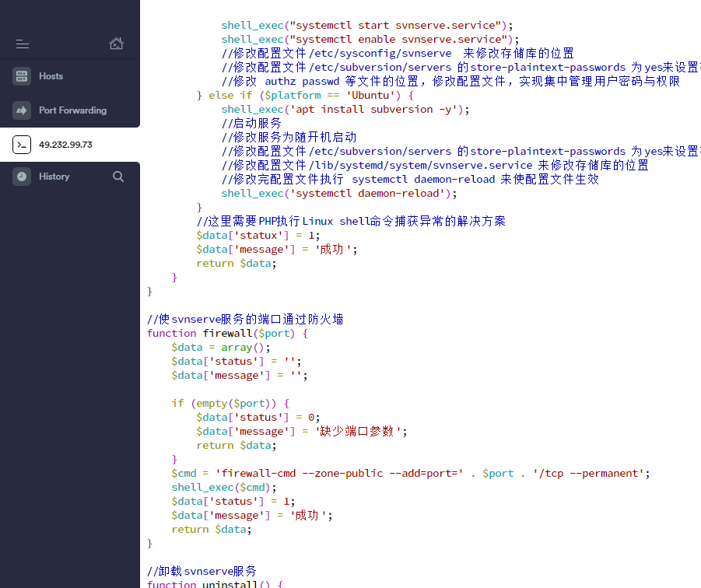701x588 pixels.
Task: Open the Port Forwarding section
Action: tap(72, 110)
